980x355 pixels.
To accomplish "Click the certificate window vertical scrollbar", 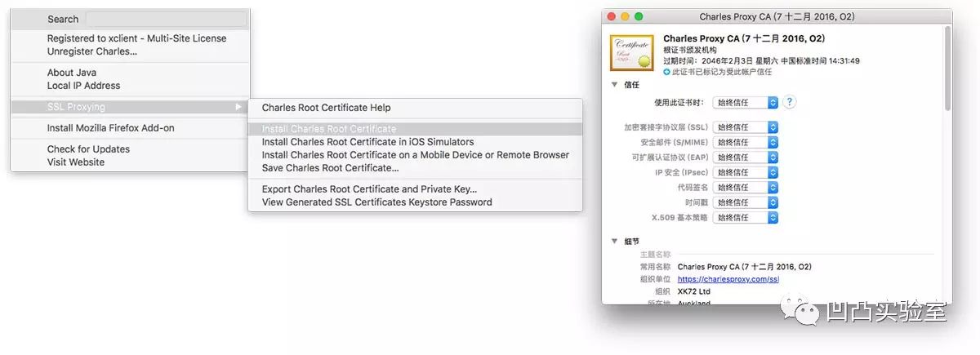I will [947, 69].
